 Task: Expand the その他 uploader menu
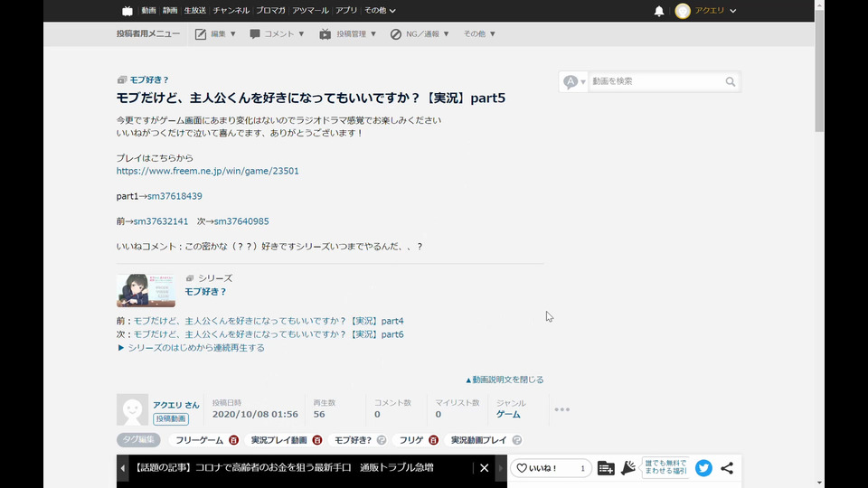pos(479,33)
